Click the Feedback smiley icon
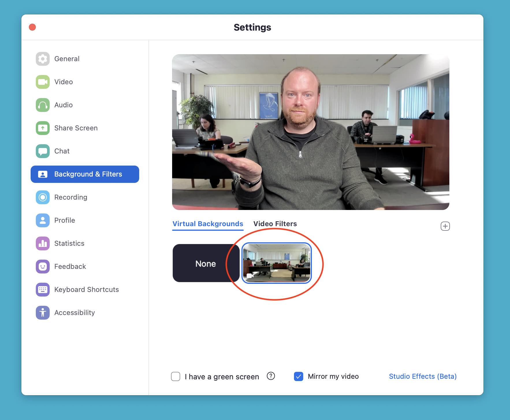Viewport: 510px width, 420px height. pyautogui.click(x=43, y=267)
